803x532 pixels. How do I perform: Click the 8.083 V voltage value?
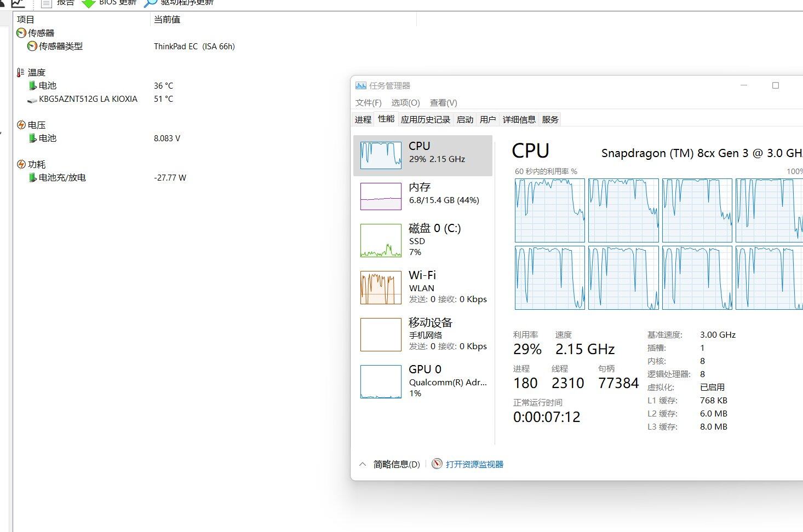click(x=167, y=138)
